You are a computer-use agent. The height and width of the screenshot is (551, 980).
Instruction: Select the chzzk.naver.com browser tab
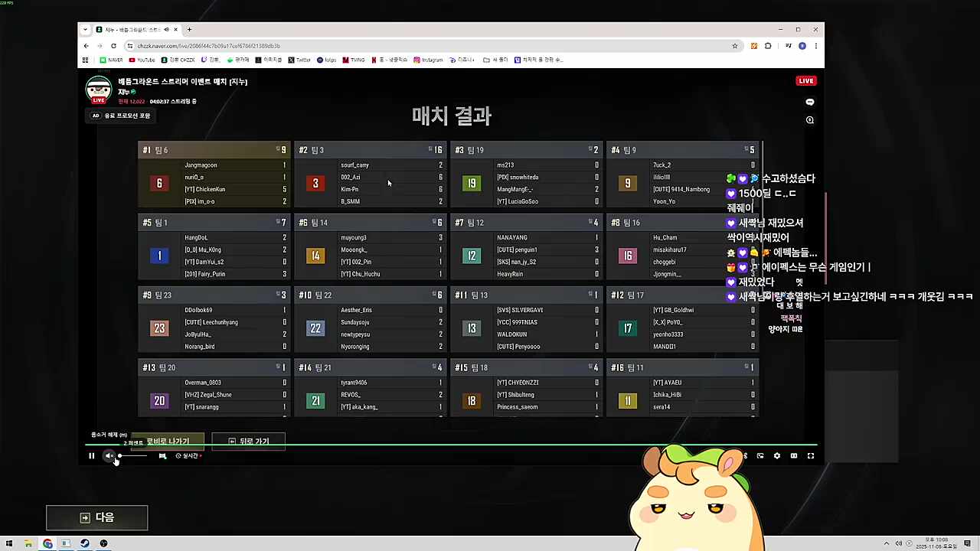point(134,29)
